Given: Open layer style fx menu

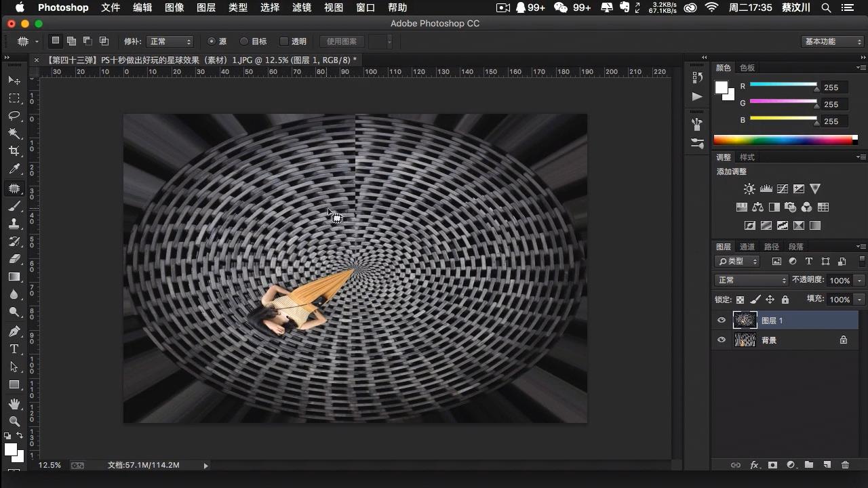Looking at the screenshot, I should point(754,465).
